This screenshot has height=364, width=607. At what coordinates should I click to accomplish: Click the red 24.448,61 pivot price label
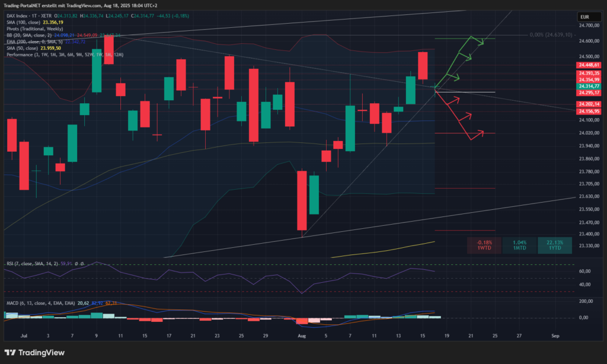tap(589, 65)
